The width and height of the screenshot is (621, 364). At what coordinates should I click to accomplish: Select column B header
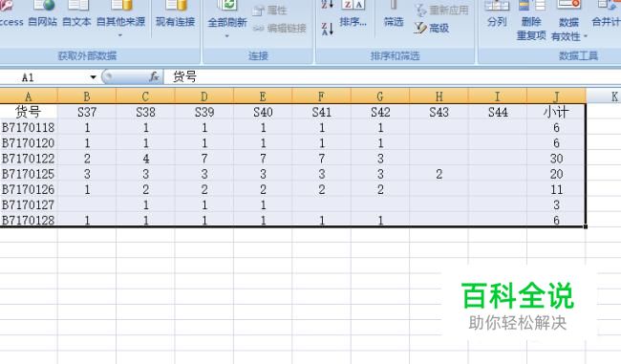pos(87,96)
